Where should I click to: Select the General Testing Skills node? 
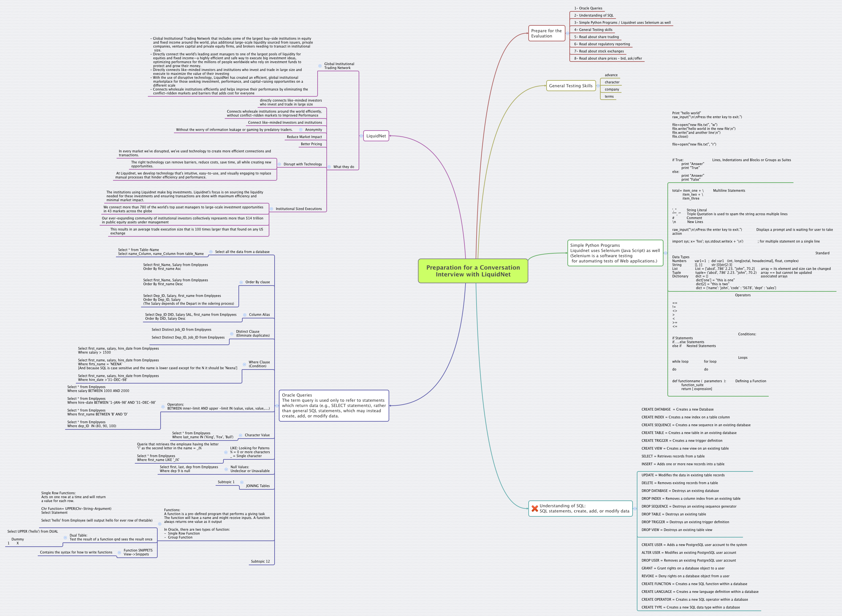(570, 86)
